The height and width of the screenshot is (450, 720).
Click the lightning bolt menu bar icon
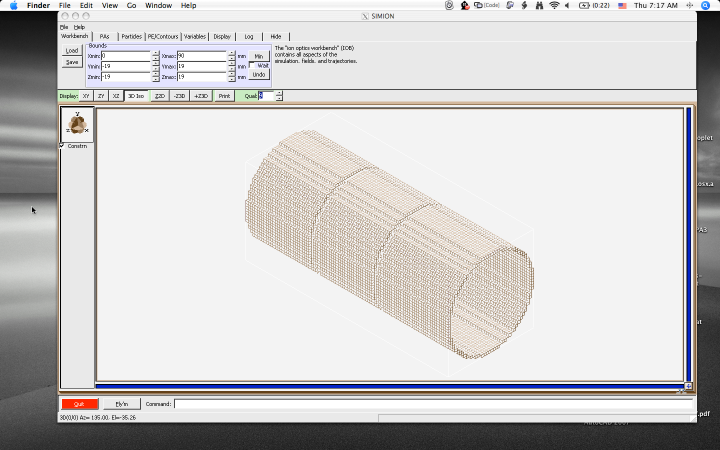(x=524, y=6)
